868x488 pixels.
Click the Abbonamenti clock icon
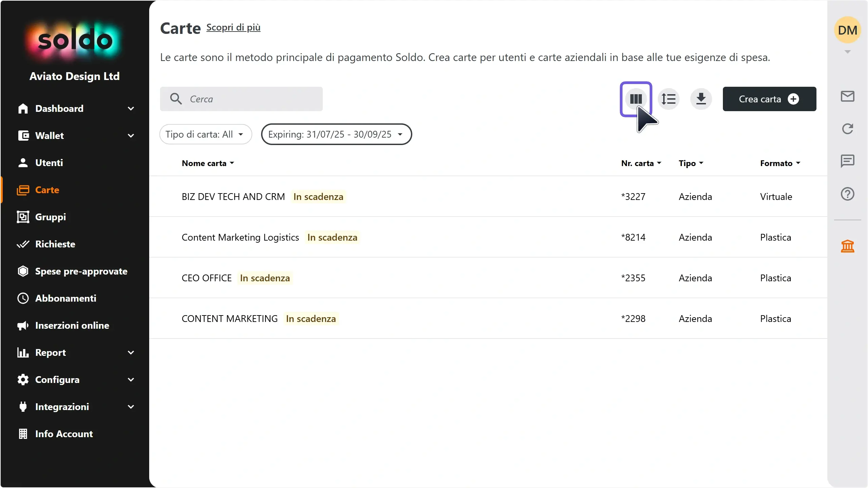[x=23, y=298]
